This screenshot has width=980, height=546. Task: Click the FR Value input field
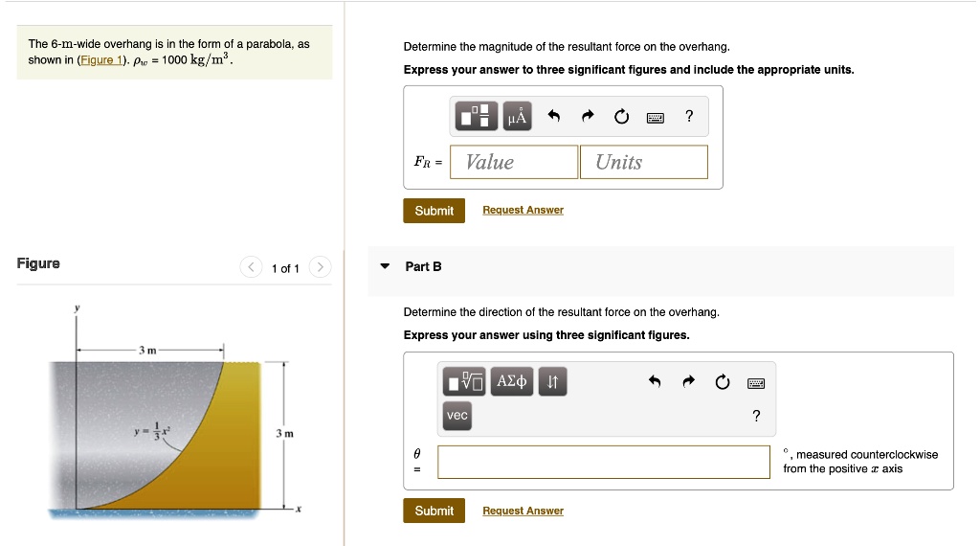click(514, 162)
